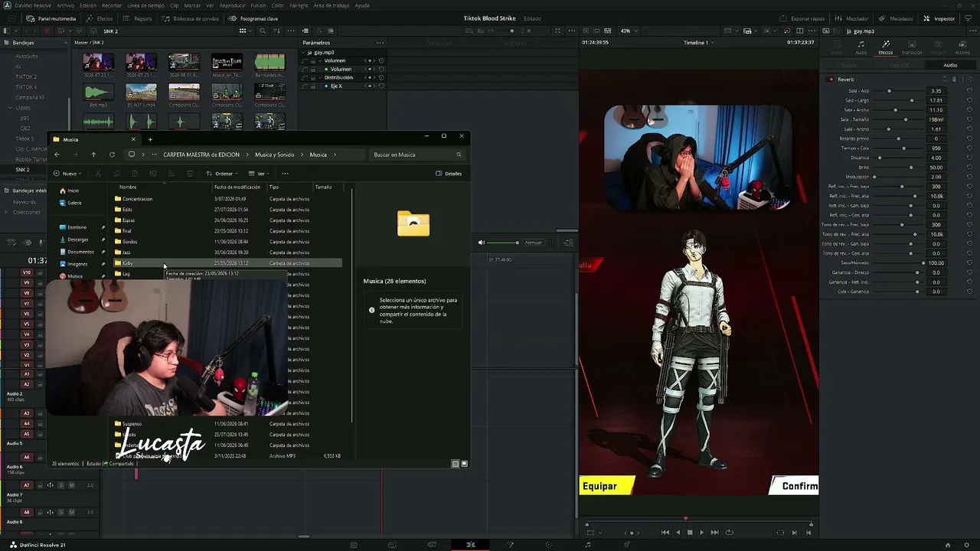Toggle the Reverb effect on or off
The width and height of the screenshot is (980, 551).
click(x=831, y=80)
